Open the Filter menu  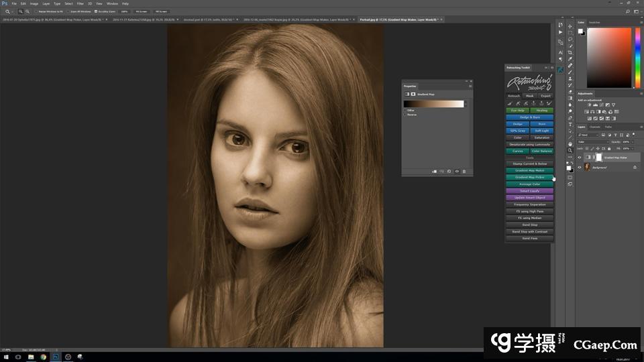pyautogui.click(x=80, y=3)
